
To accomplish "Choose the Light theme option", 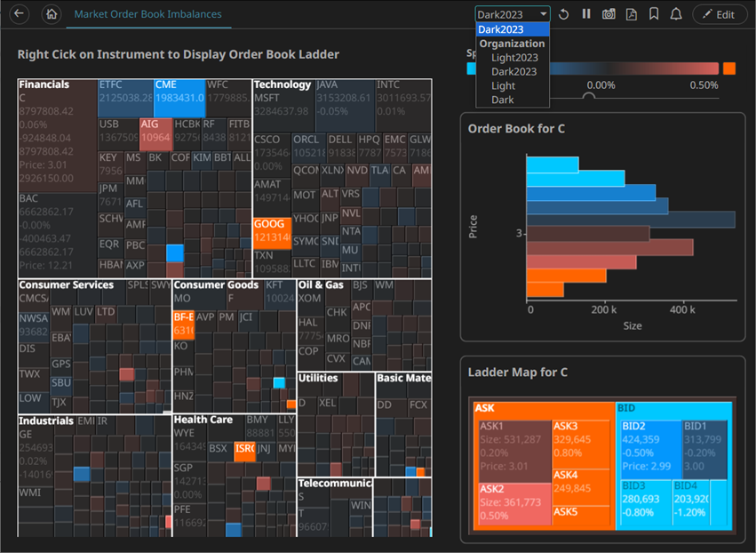I will pos(503,86).
